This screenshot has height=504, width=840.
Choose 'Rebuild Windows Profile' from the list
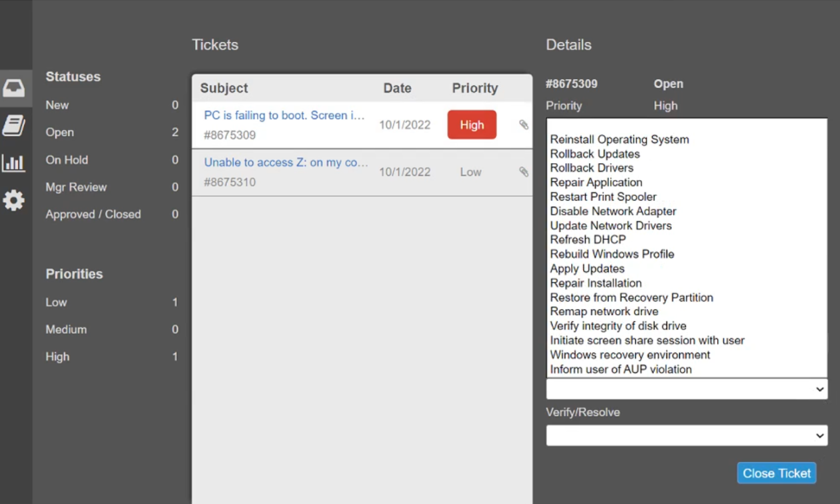[687, 254]
